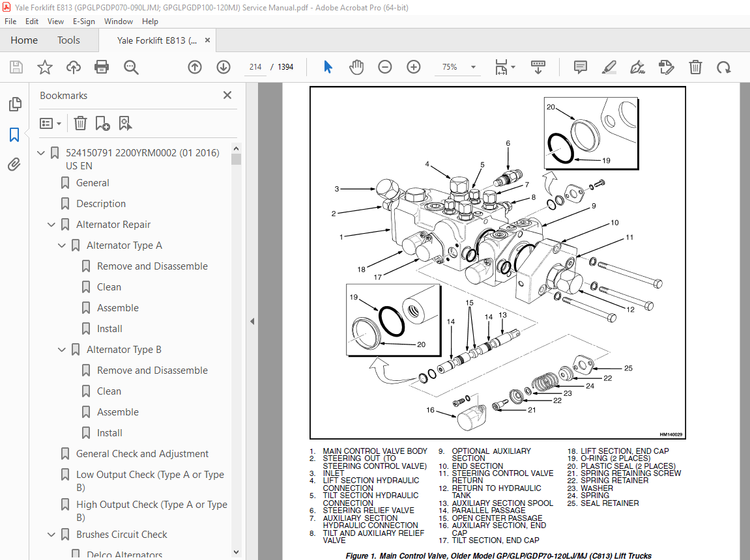Open the File menu
Viewport: 750px width, 560px height.
click(x=10, y=21)
